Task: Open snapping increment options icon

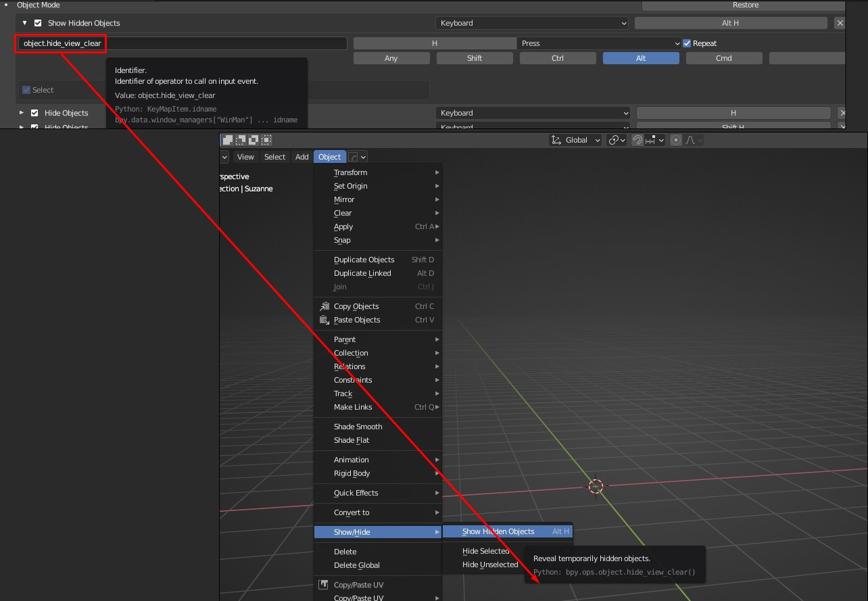Action: pos(654,140)
